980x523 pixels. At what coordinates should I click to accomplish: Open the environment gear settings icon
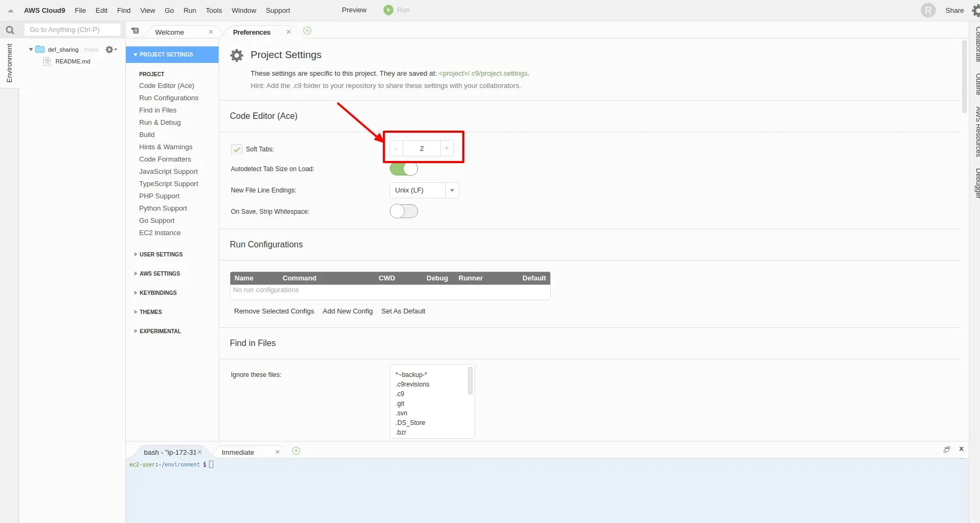110,50
